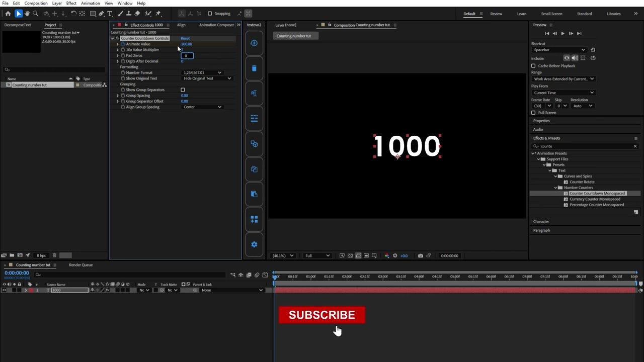Select the Zoom magnifier tool
Viewport: 644px width, 362px height.
[35, 14]
